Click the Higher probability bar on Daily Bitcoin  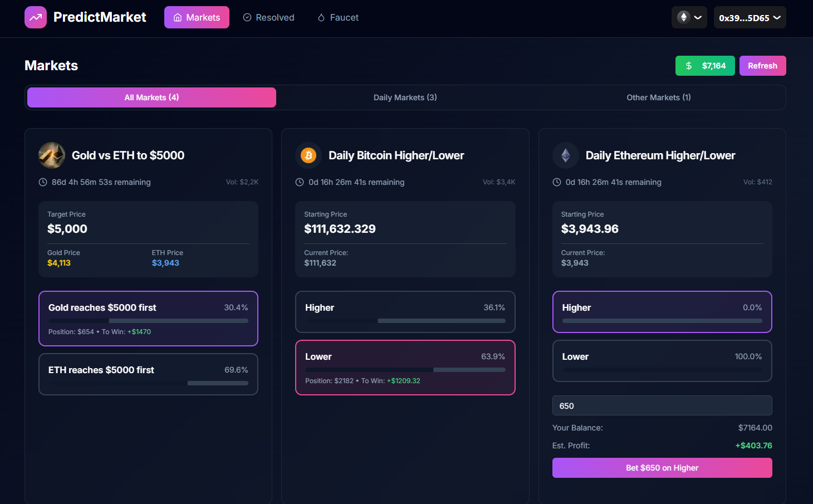coord(405,320)
